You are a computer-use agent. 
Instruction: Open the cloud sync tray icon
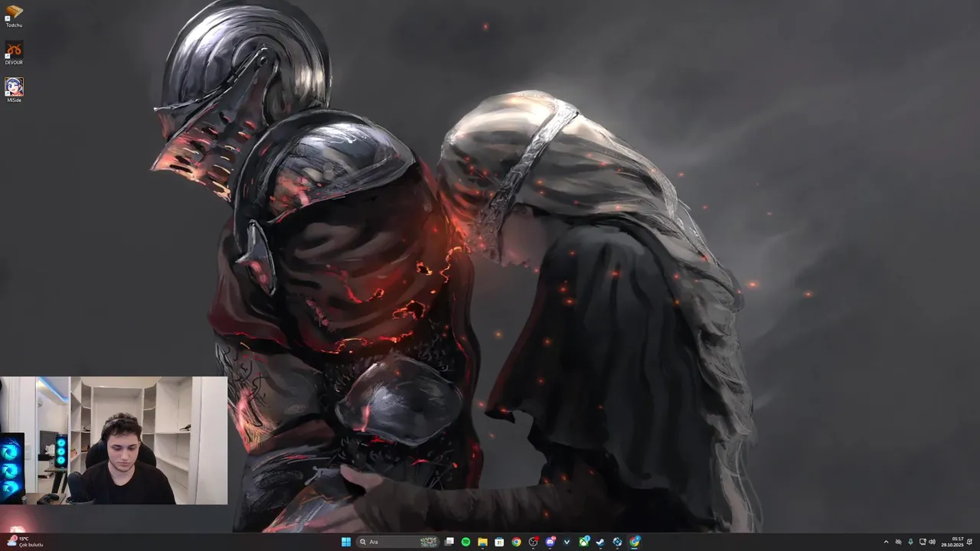coord(898,542)
